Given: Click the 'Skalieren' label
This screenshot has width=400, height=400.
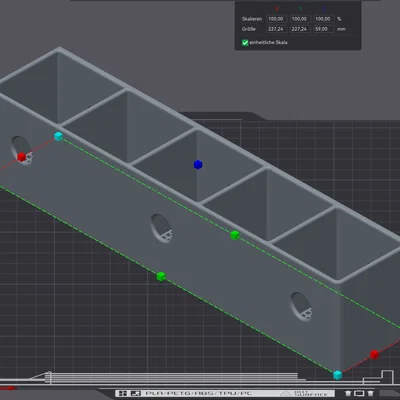Looking at the screenshot, I should [x=252, y=19].
